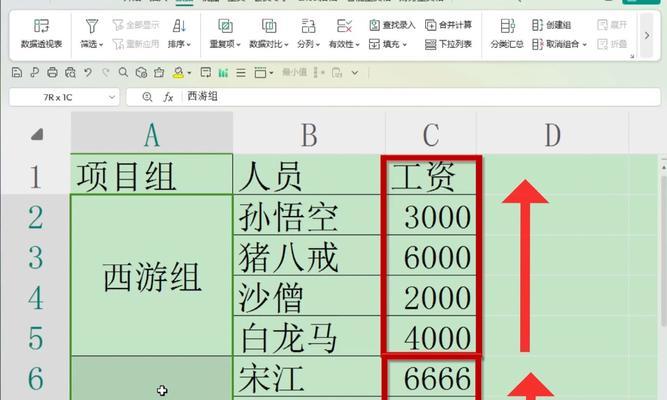Viewport: 667px width, 400px height.
Task: Expand ribbon with right chevron arrow
Action: coord(647,35)
